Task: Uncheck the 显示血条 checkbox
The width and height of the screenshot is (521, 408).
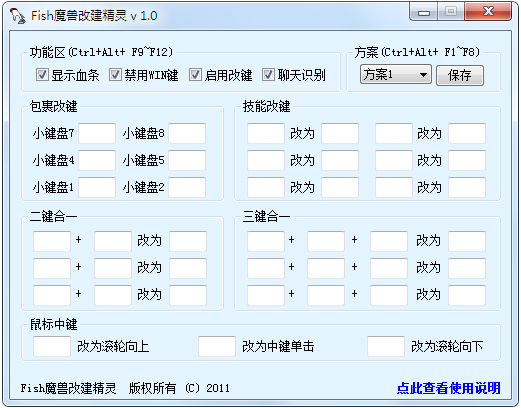Action: point(42,75)
